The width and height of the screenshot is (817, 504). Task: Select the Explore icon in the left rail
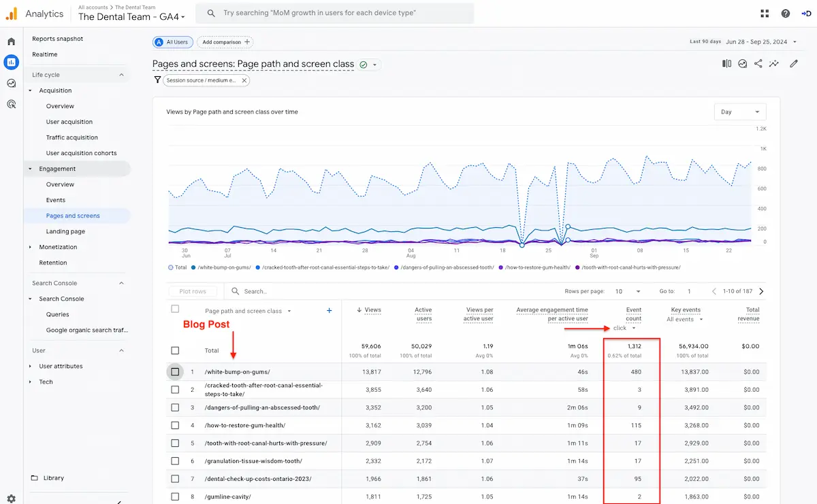point(10,82)
